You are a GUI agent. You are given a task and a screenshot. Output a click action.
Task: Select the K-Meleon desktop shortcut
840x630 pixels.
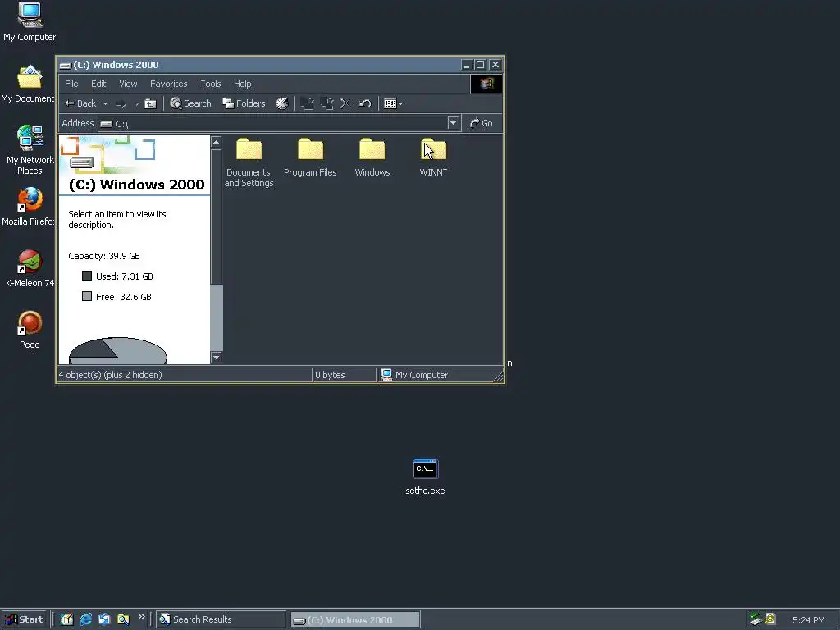pos(30,269)
